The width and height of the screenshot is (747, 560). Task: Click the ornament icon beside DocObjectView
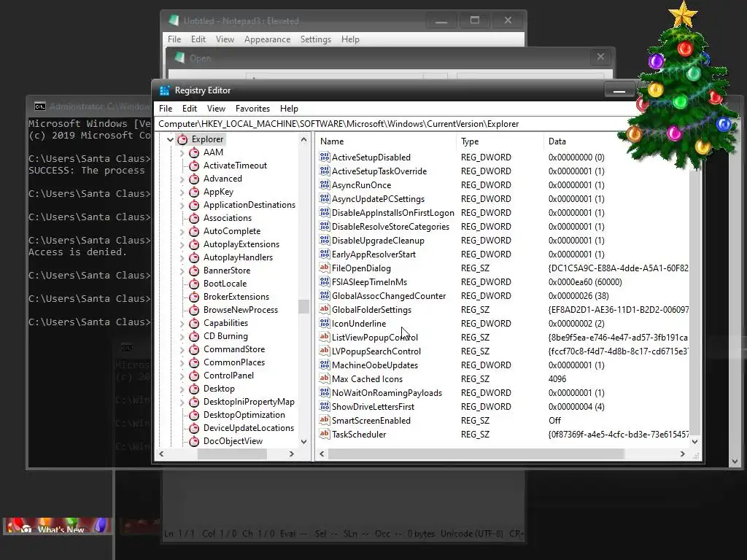194,441
